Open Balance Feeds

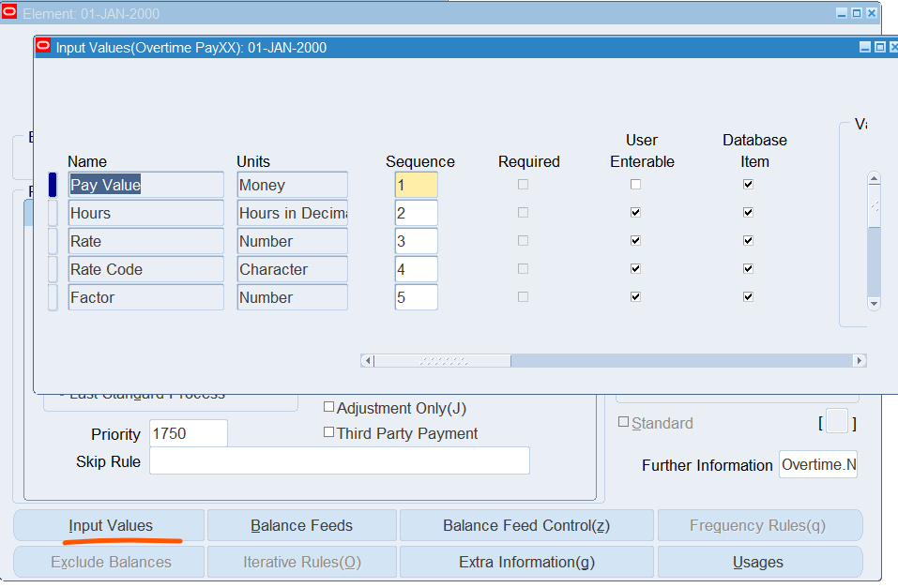coord(301,525)
